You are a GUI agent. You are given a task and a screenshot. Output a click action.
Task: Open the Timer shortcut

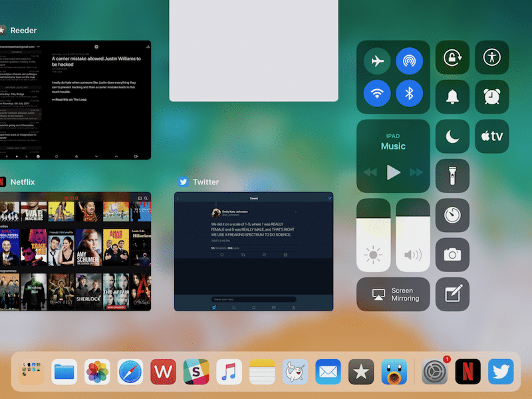pyautogui.click(x=452, y=215)
